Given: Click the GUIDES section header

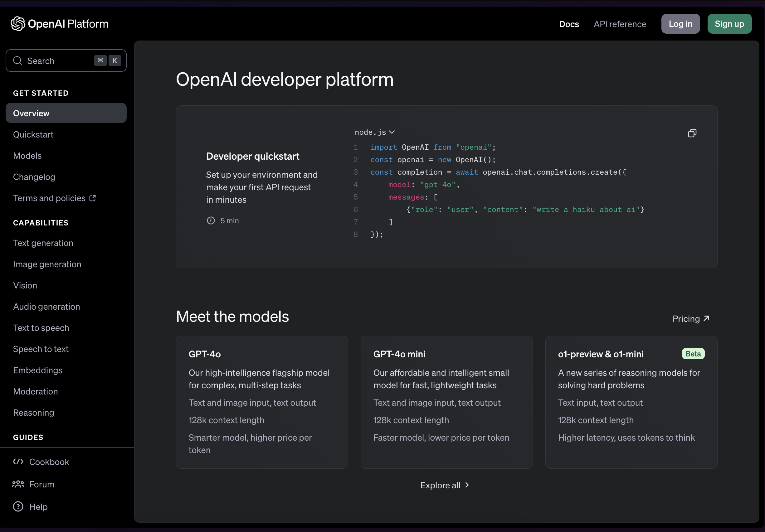Looking at the screenshot, I should point(28,437).
